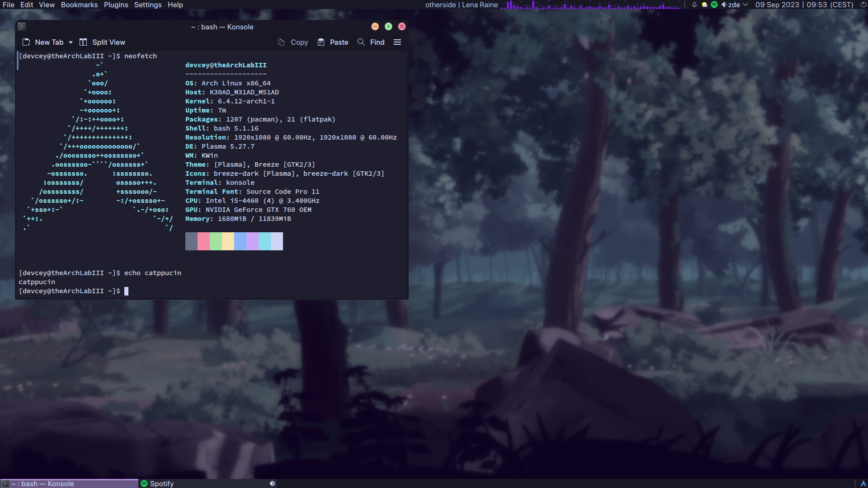Screen dimensions: 868x488
Task: Click the 'Theme: [Plasma], Breeze' line
Action: coord(250,164)
